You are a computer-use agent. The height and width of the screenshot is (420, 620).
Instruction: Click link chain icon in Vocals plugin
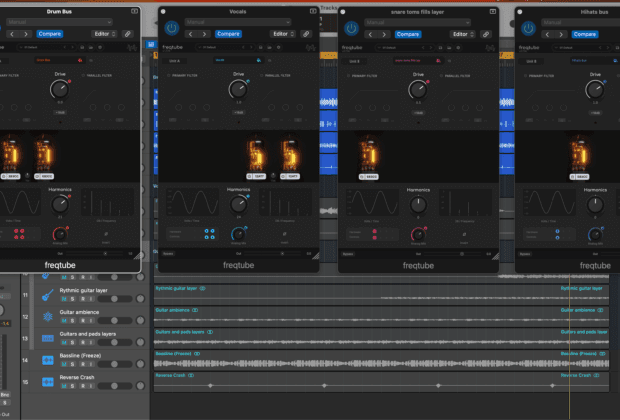(x=307, y=33)
